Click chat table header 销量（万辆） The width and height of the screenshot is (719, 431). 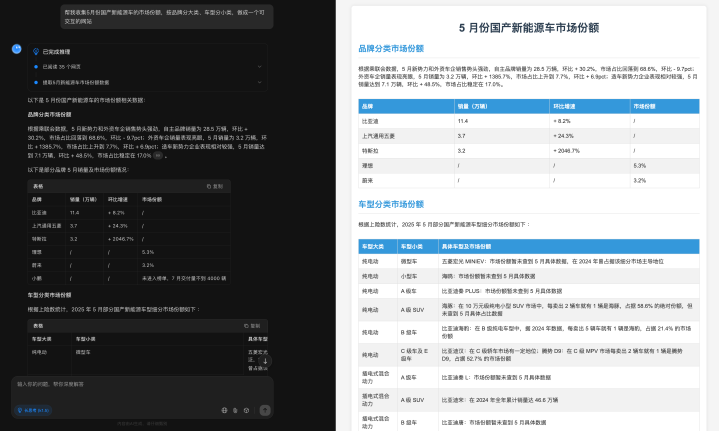coord(83,199)
